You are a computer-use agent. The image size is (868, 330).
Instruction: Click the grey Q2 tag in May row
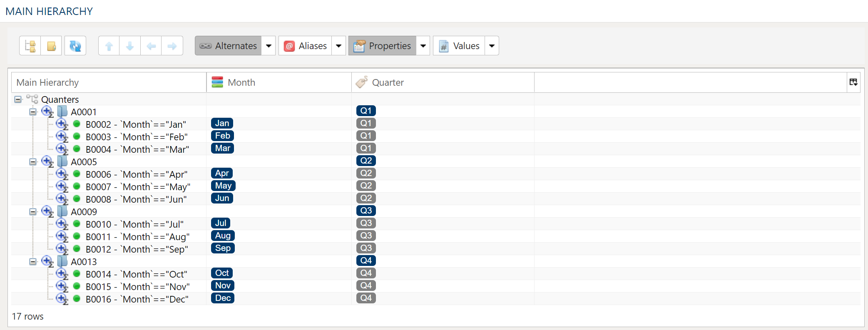tap(366, 186)
